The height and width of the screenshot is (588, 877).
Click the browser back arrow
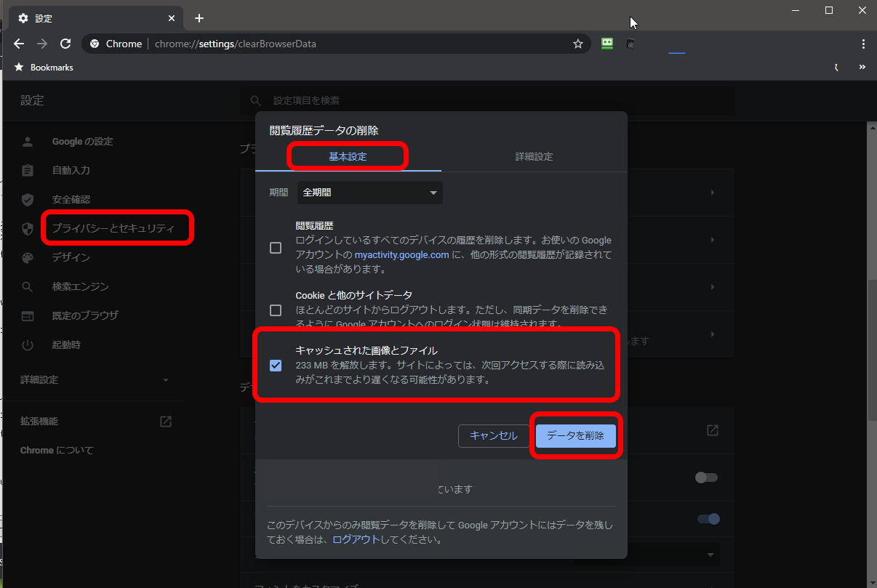(20, 44)
